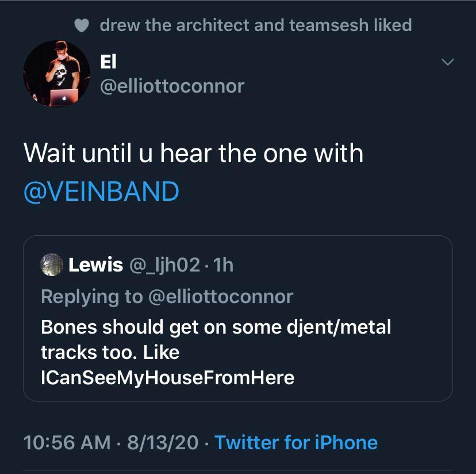Select the 1h timestamp on Lewis's reply

point(225,264)
